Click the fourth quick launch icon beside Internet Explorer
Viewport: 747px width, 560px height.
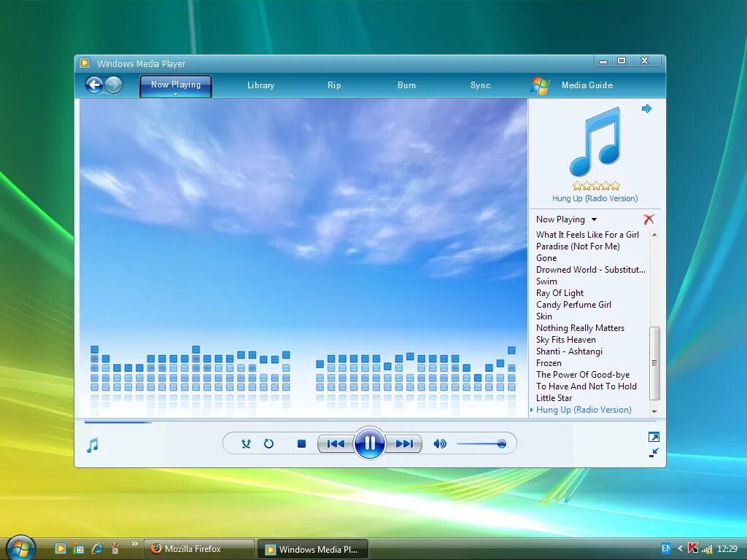[115, 548]
